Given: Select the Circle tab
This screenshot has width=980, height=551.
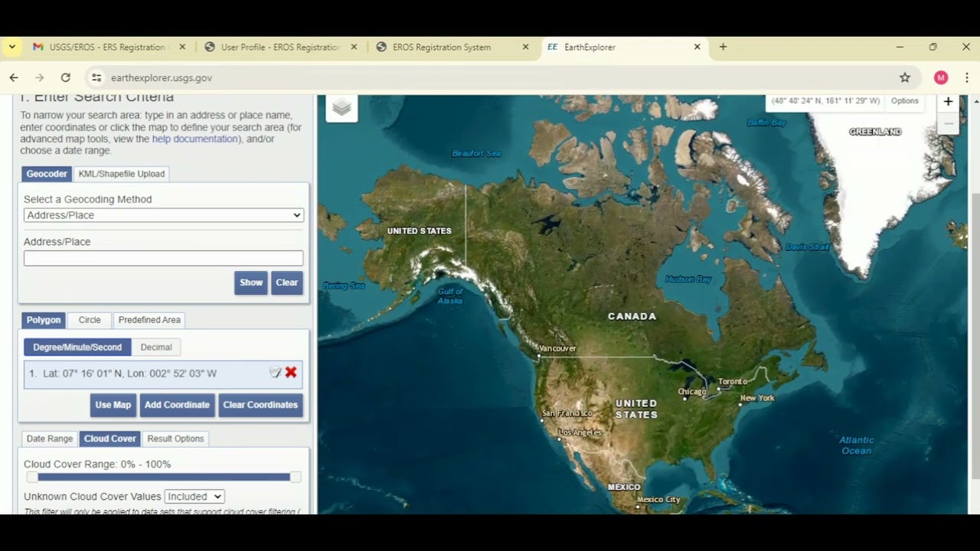Looking at the screenshot, I should pyautogui.click(x=90, y=320).
